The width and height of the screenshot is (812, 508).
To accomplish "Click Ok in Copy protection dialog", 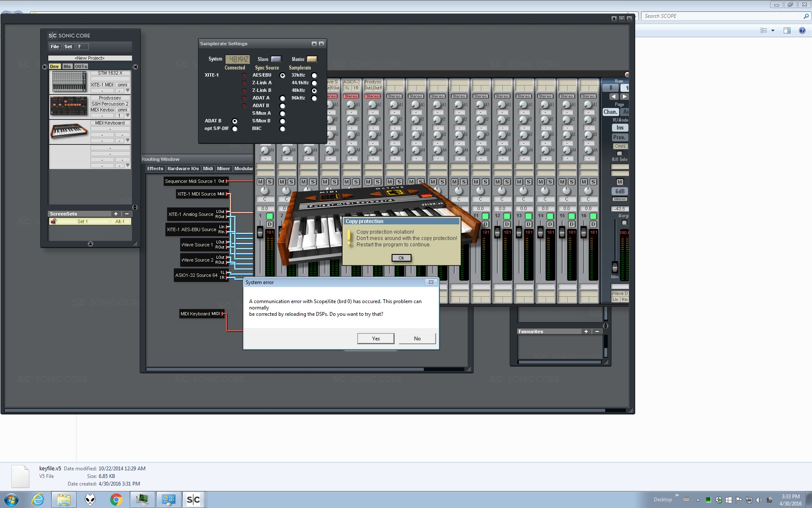I will point(401,258).
